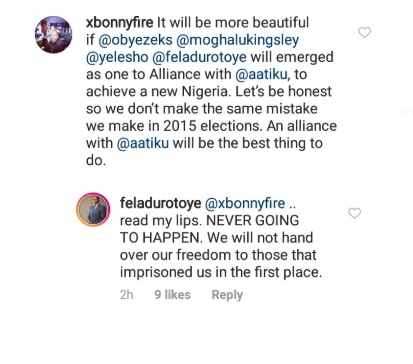Open the @aatiku mention before 'will be the best'
Image resolution: width=413 pixels, height=364 pixels.
click(143, 143)
